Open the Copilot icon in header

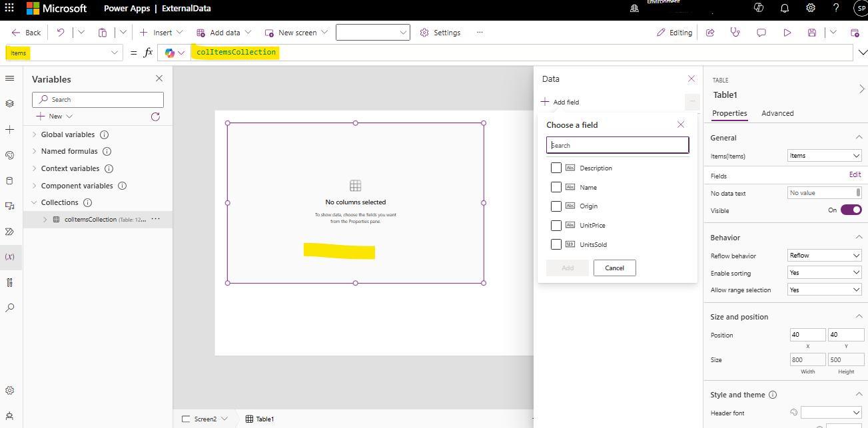[758, 8]
